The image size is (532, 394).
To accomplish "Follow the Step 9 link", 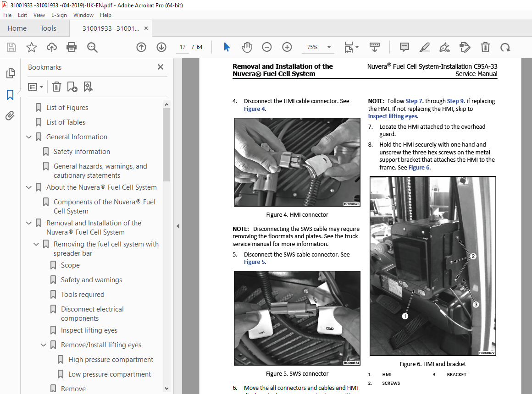I will 456,101.
